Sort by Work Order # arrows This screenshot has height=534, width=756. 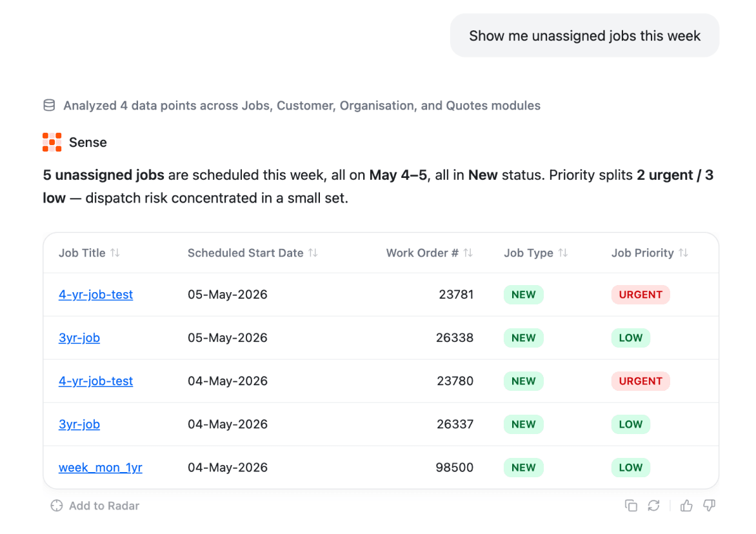click(468, 253)
